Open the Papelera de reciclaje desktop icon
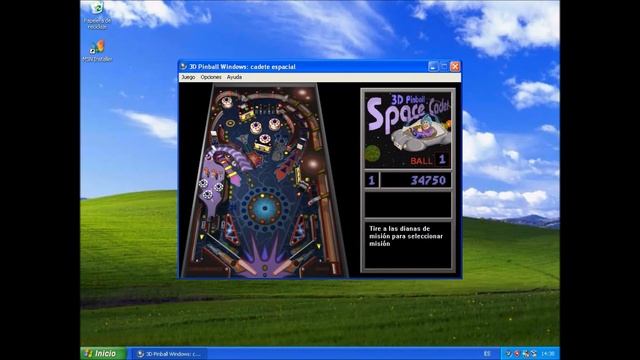Screen dimensions: 640x360 (x=97, y=15)
